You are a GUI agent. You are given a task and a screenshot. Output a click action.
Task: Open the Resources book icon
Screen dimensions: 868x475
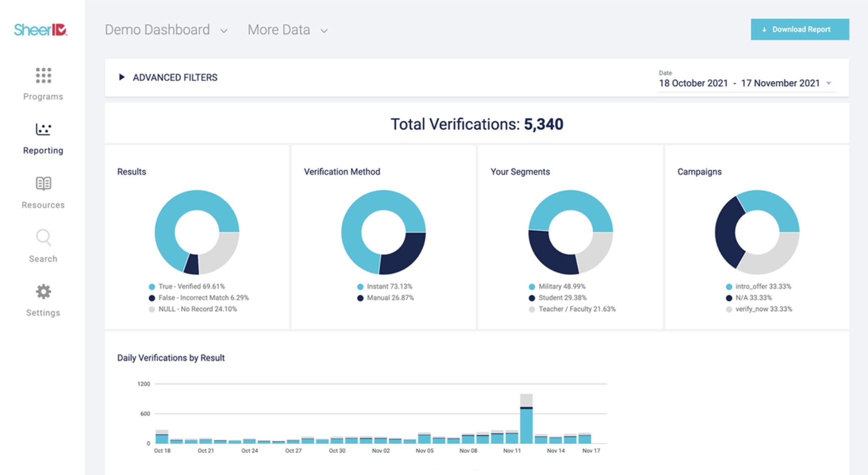point(44,183)
